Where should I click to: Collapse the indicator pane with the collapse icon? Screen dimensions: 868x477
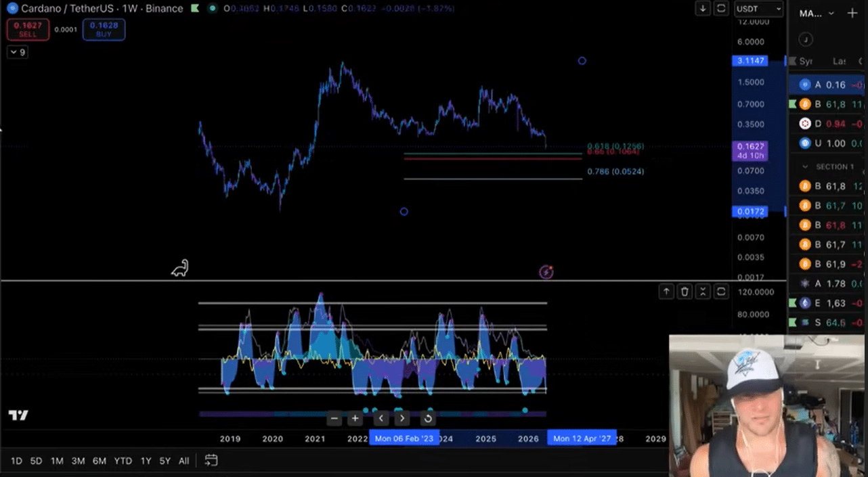click(x=703, y=292)
